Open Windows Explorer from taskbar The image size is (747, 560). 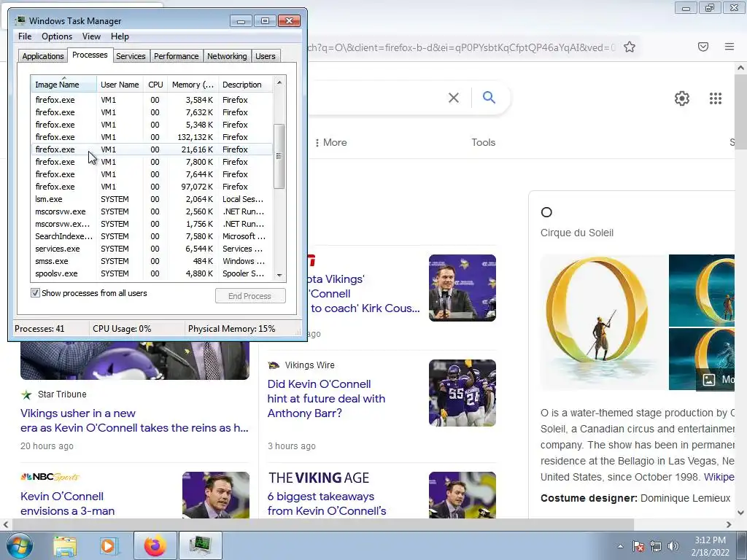coord(65,545)
